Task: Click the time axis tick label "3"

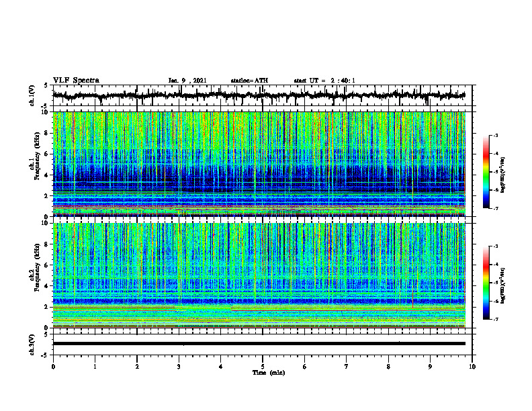Action: click(179, 367)
